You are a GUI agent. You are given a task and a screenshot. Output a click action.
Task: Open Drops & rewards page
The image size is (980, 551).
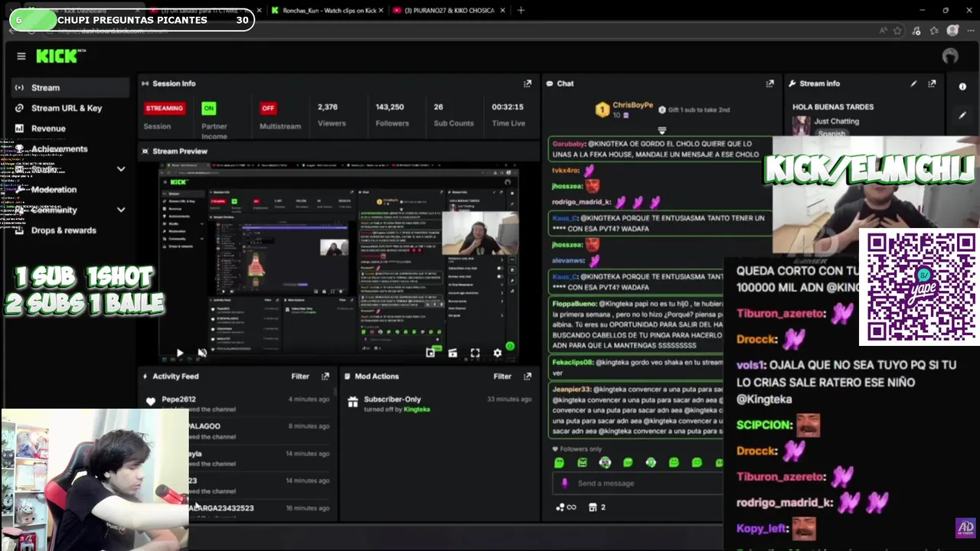64,230
